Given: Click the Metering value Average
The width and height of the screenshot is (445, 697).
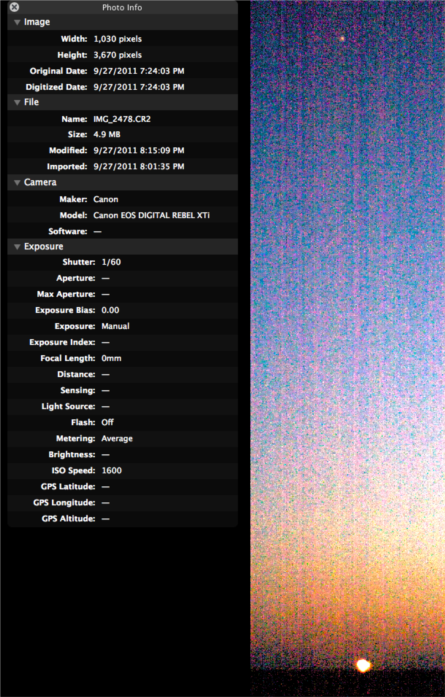Looking at the screenshot, I should tap(117, 438).
